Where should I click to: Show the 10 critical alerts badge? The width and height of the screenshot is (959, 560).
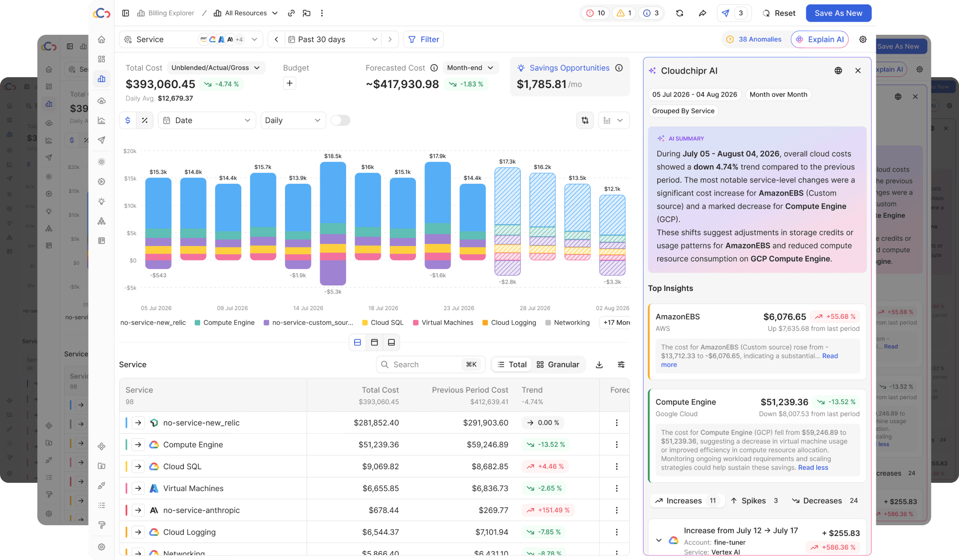(595, 13)
